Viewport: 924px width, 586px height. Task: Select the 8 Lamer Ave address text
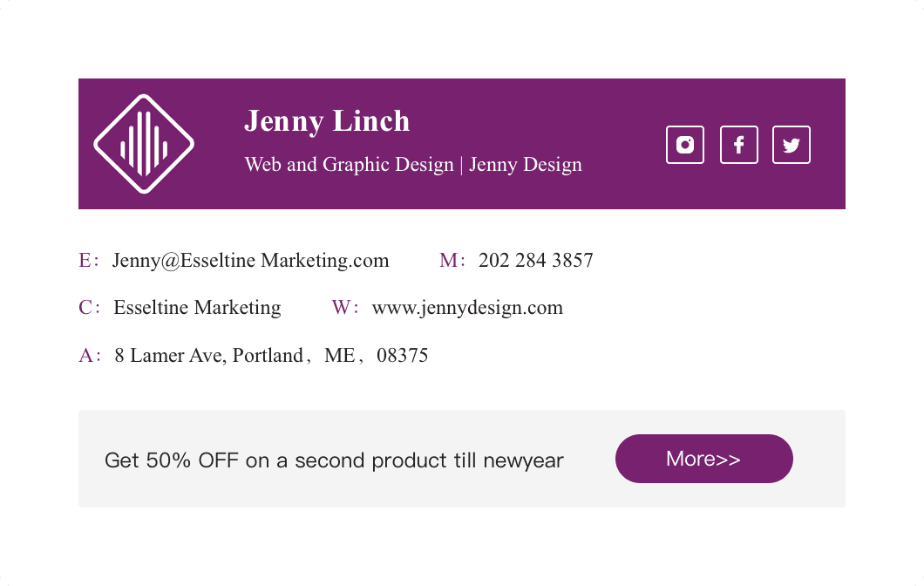(x=271, y=356)
